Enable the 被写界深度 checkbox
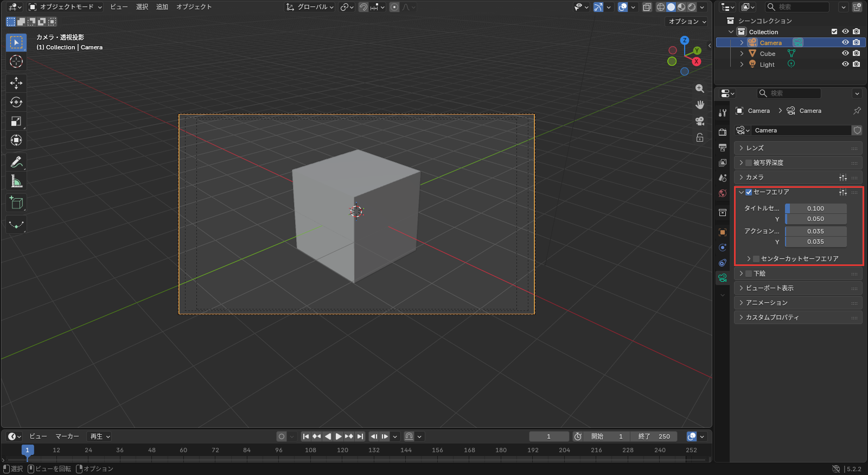 coord(749,163)
